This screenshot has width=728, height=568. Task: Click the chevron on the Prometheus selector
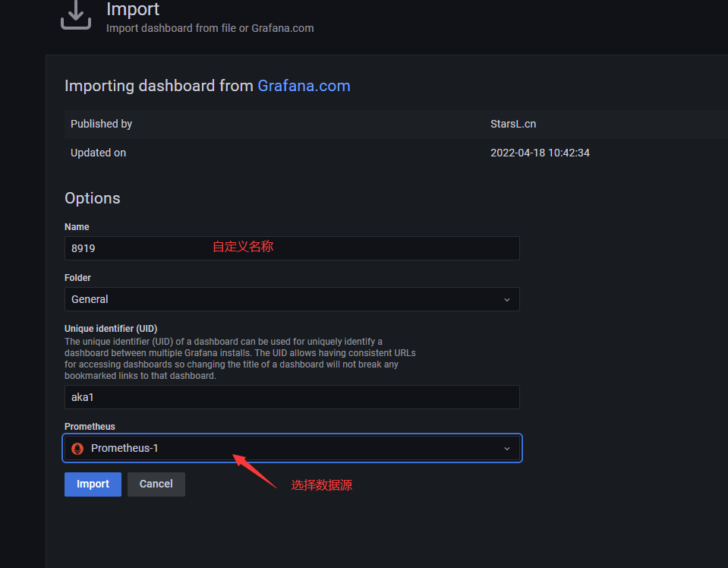pyautogui.click(x=507, y=449)
